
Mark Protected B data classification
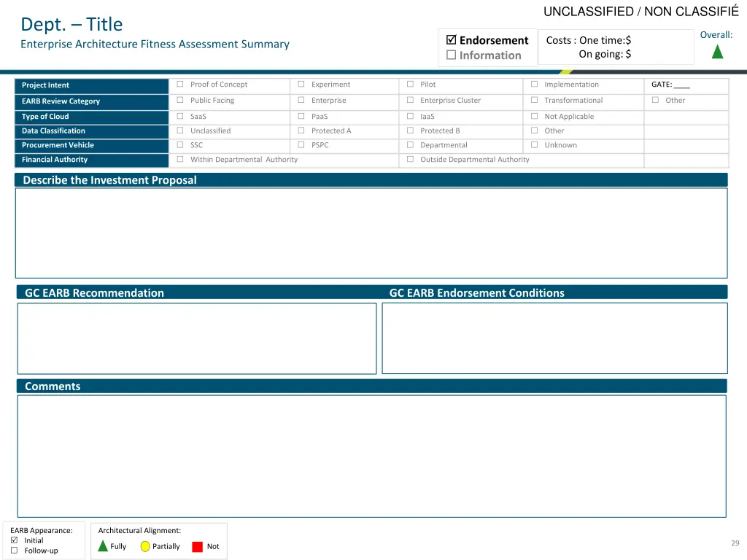410,131
